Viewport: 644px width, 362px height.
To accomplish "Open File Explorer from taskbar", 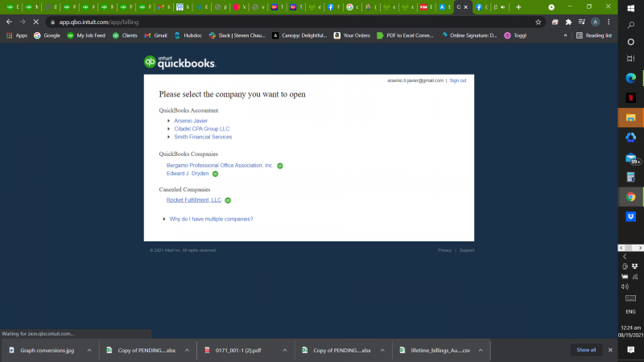I will click(x=631, y=117).
